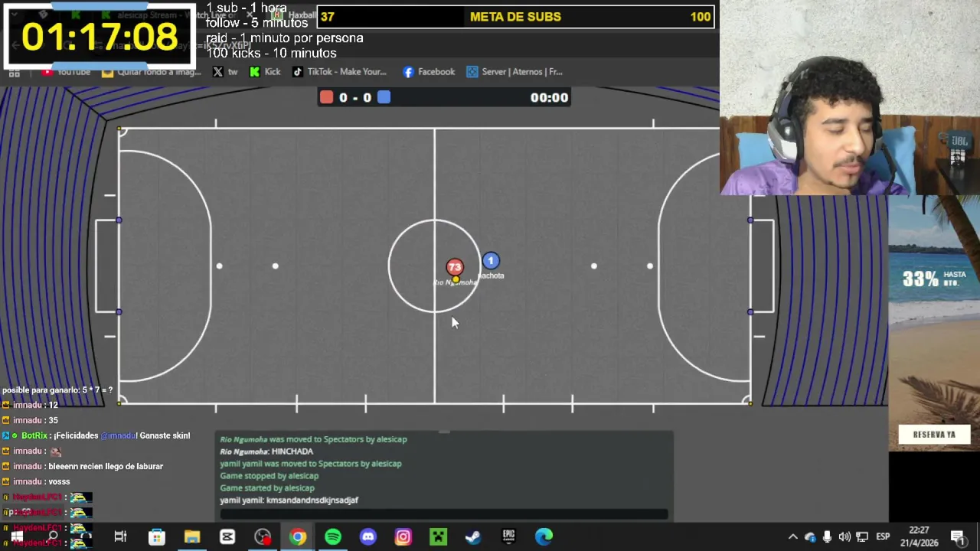Open Instagram from taskbar
This screenshot has width=980, height=551.
(x=403, y=536)
